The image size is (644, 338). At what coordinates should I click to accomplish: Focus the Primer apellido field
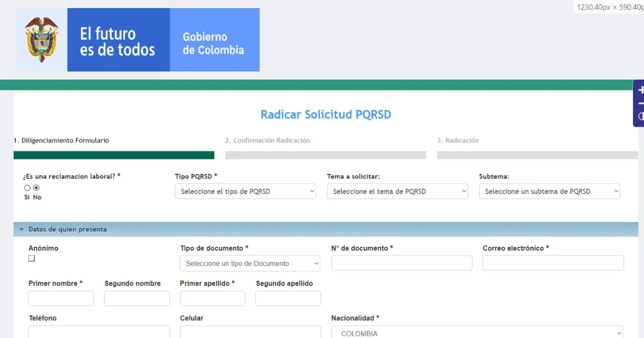(x=213, y=298)
